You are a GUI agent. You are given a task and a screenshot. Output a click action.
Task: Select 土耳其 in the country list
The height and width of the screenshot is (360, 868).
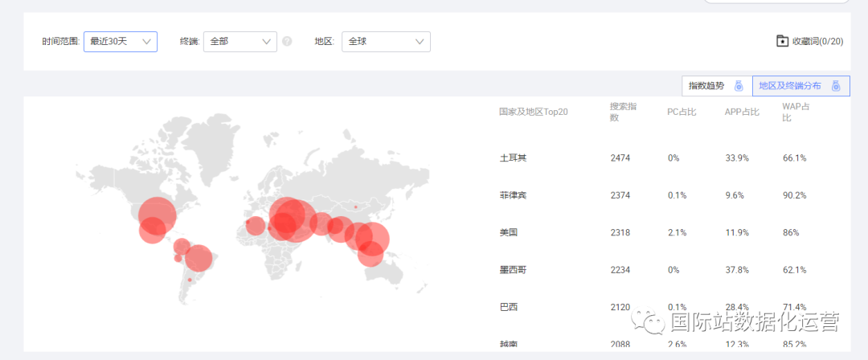[x=513, y=158]
